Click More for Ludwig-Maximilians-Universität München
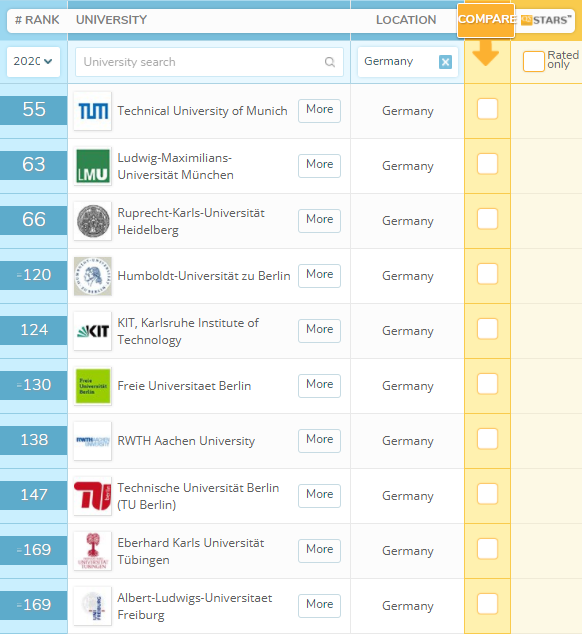The image size is (582, 634). (x=320, y=165)
